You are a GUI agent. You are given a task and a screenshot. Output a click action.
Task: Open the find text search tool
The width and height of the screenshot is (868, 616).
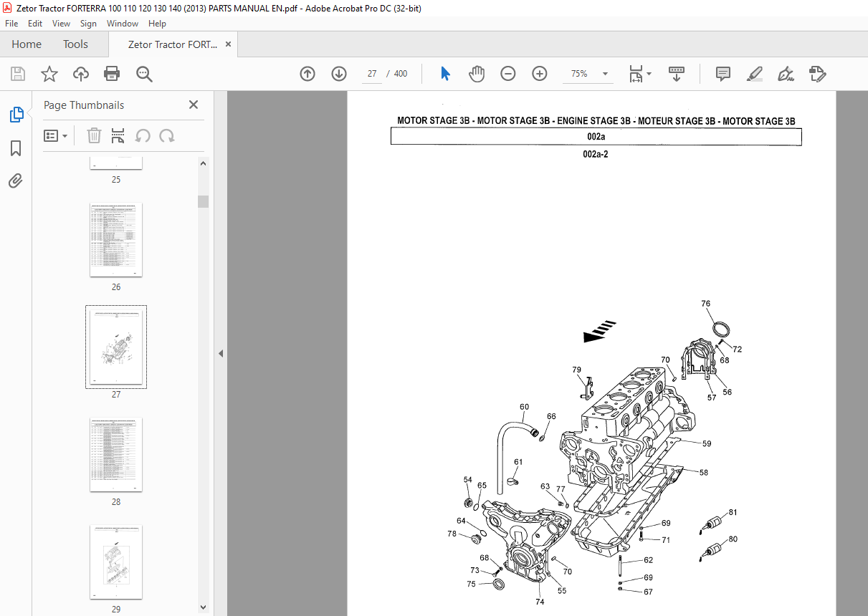144,74
